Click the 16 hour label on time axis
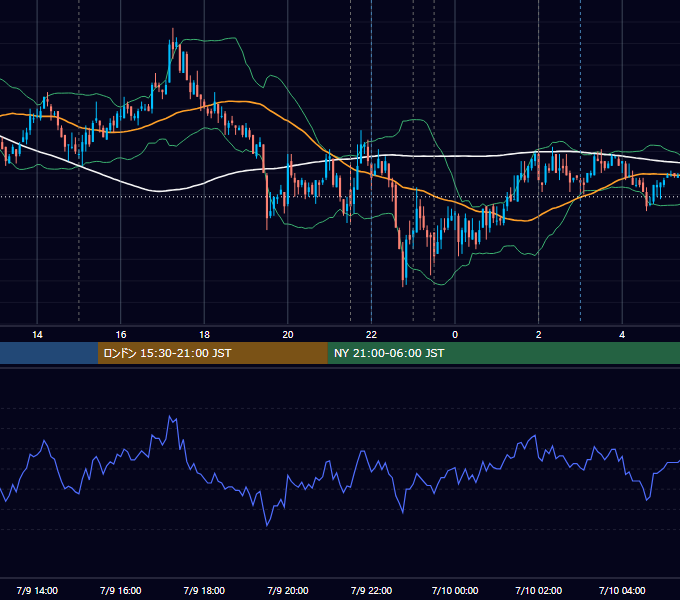 (x=121, y=335)
